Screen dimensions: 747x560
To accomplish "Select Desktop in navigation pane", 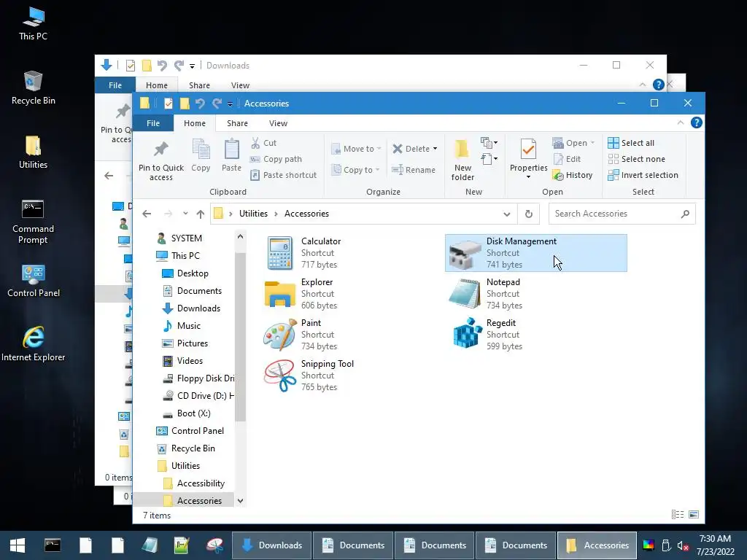I will click(193, 273).
